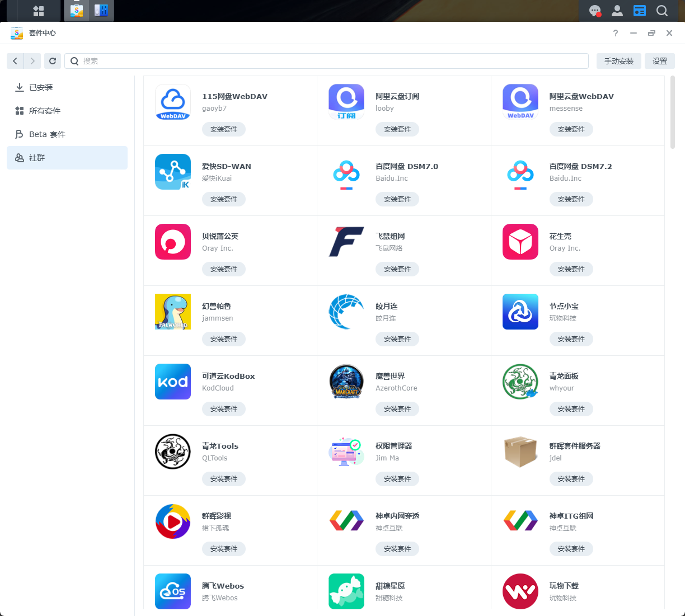View the 皎月连 package icon
The image size is (685, 616).
[346, 312]
